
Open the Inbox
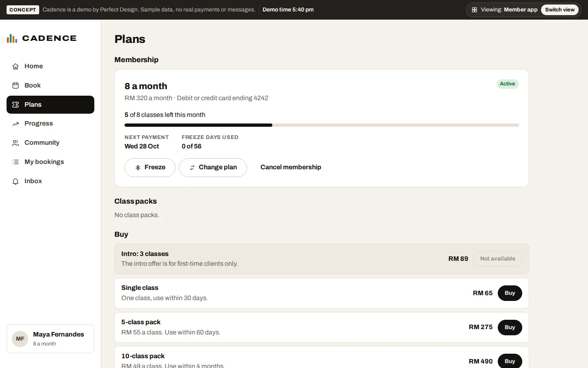50,181
